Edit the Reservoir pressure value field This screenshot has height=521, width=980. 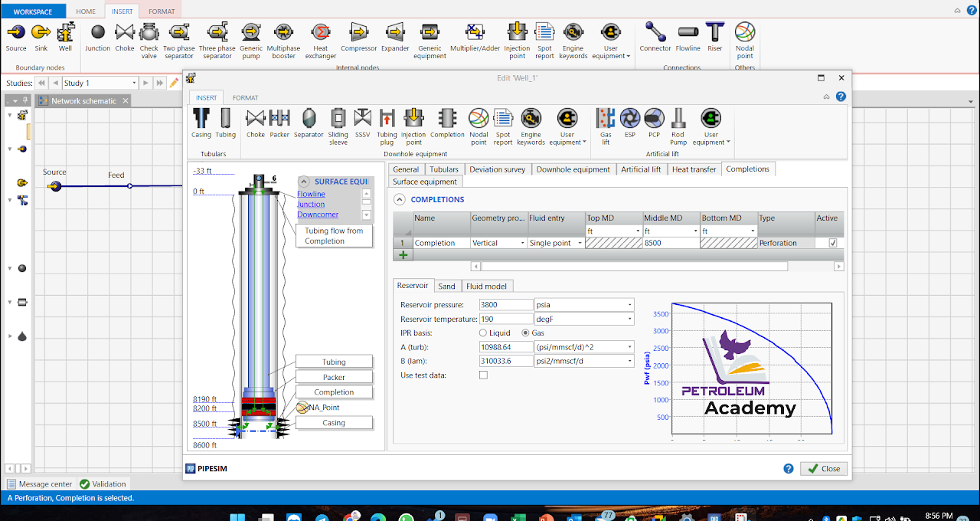point(505,305)
